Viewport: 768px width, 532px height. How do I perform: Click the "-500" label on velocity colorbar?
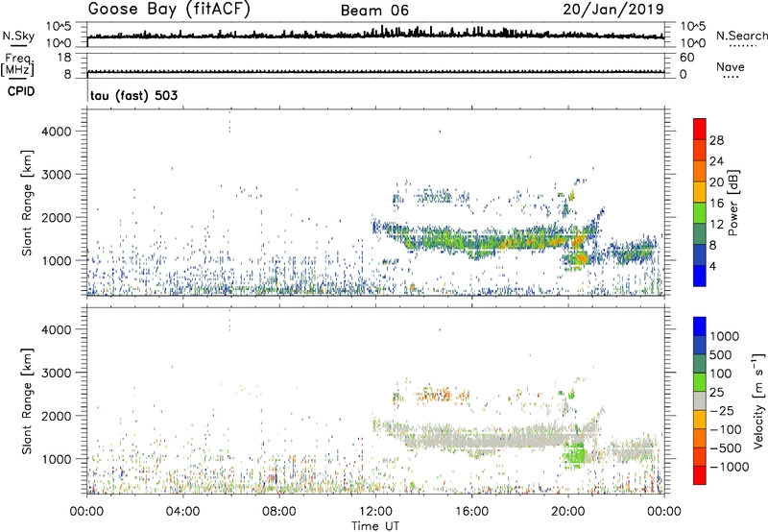726,447
